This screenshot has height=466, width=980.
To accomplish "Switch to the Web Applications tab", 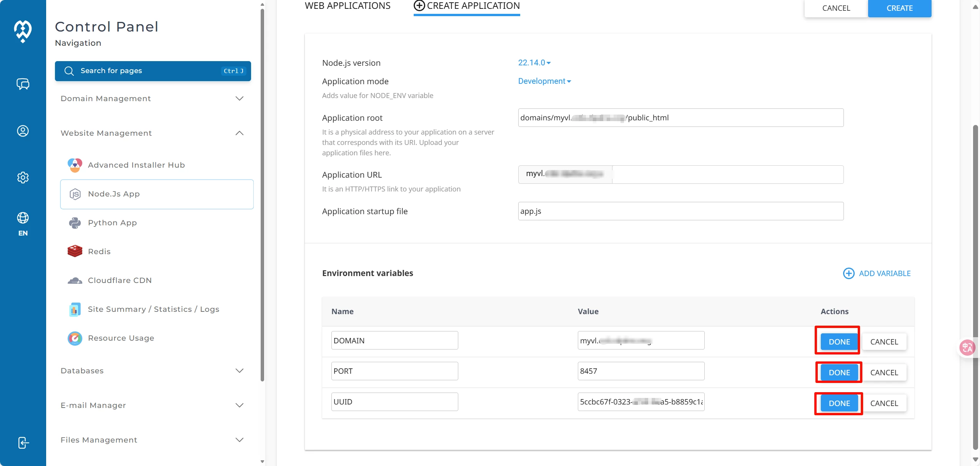I will tap(347, 6).
